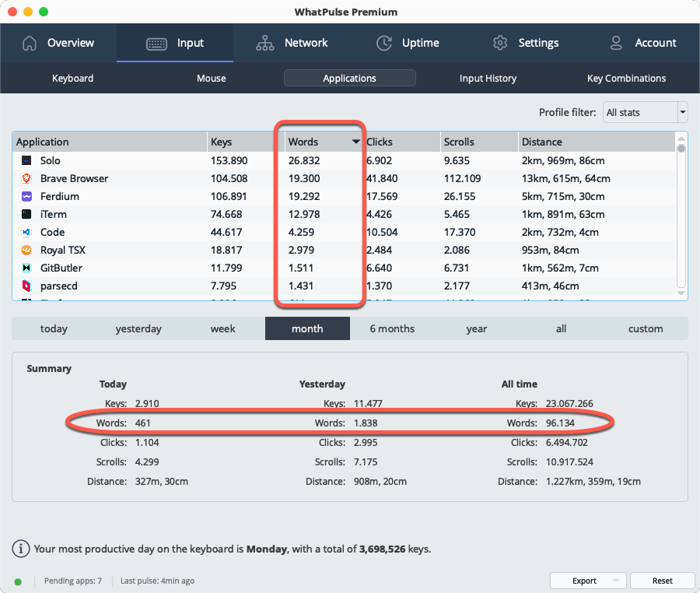Click Pending apps: 7 status text
Viewport: 700px width, 593px height.
click(73, 581)
